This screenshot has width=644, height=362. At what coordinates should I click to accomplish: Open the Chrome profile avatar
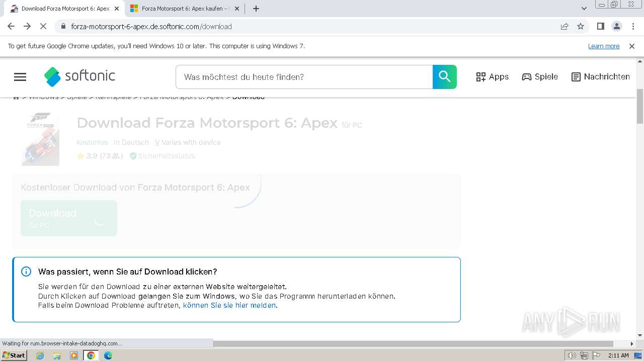(x=617, y=26)
